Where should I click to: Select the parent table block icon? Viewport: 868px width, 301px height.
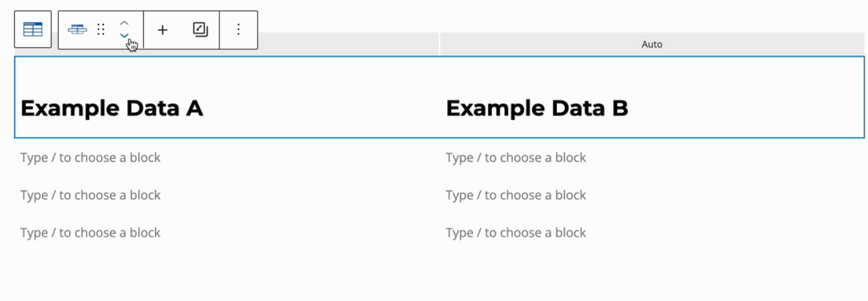click(33, 30)
